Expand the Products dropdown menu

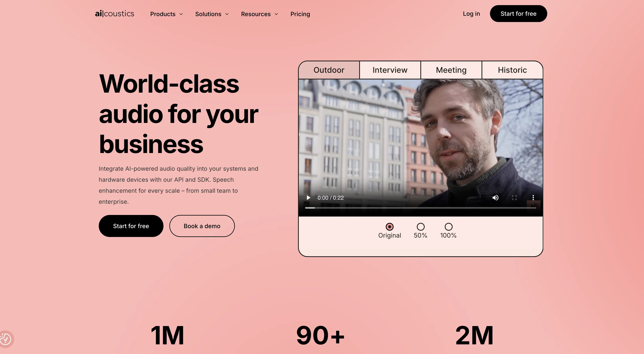166,14
